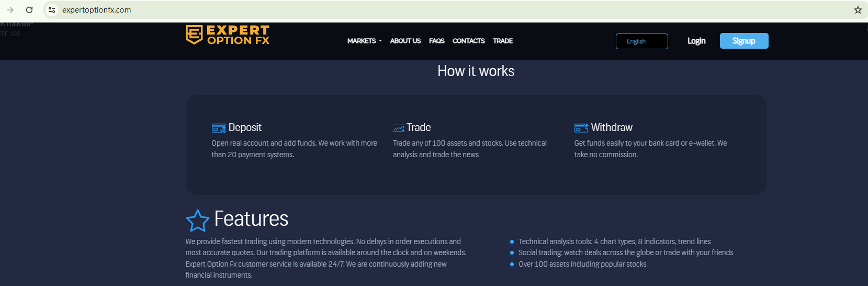Click the Withdraw wallet icon
Image resolution: width=868 pixels, height=286 pixels.
point(581,128)
